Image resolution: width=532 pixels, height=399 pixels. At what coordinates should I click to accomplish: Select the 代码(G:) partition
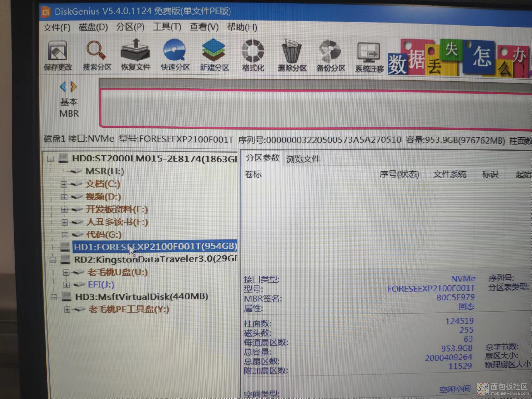104,234
